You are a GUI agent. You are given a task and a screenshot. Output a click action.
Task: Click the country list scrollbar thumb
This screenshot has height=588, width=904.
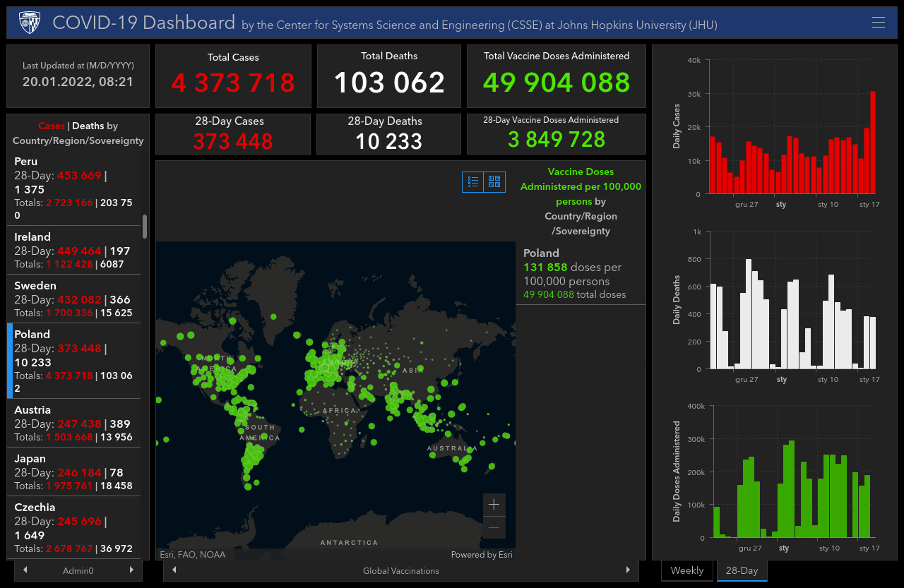tap(145, 227)
